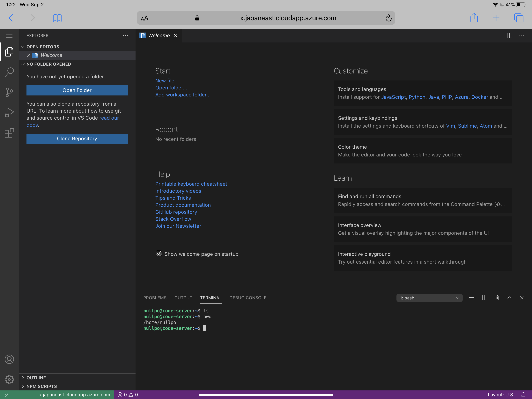The height and width of the screenshot is (399, 532).
Task: Split the terminal pane
Action: click(484, 298)
